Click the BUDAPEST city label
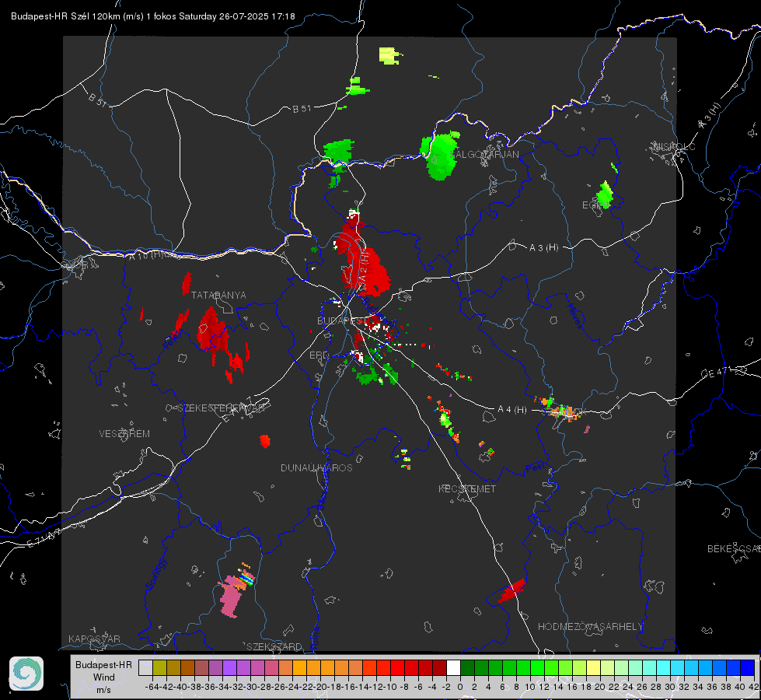Image resolution: width=761 pixels, height=700 pixels. click(x=340, y=320)
